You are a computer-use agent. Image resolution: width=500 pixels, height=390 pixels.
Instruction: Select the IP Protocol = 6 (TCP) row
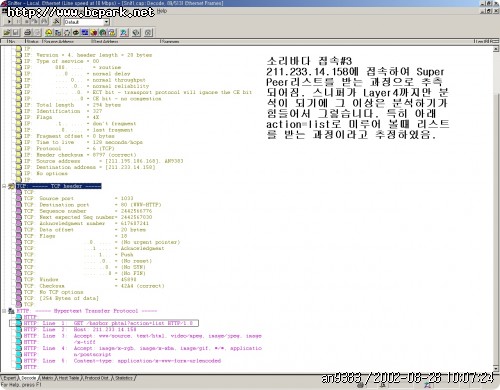(69, 149)
